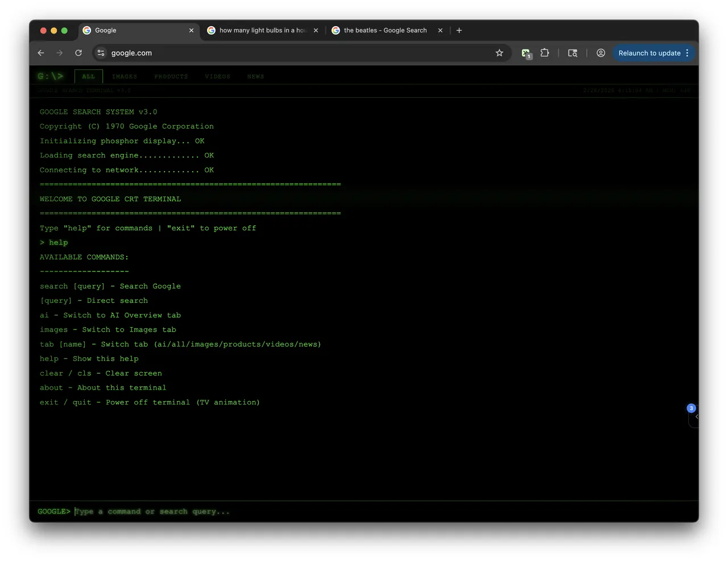Close the Google tab
Screen dimensions: 728x561
point(191,30)
